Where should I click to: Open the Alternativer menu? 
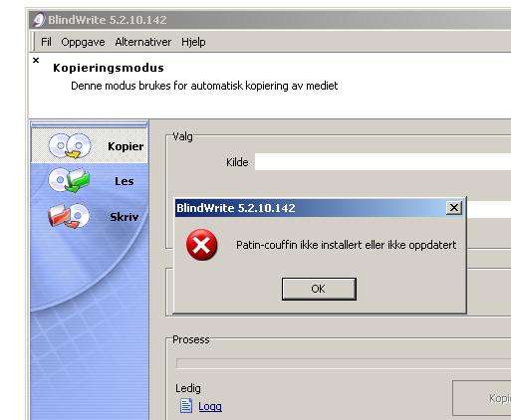click(143, 42)
